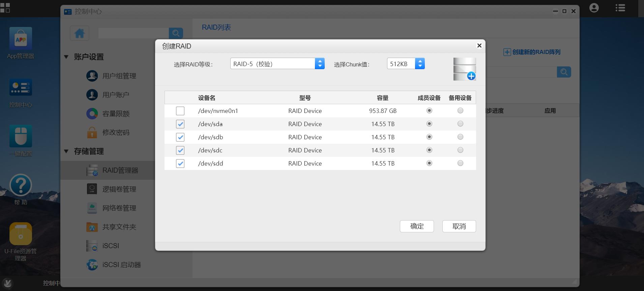Click the sidebar search magnifier button
The image size is (644, 291).
point(176,33)
